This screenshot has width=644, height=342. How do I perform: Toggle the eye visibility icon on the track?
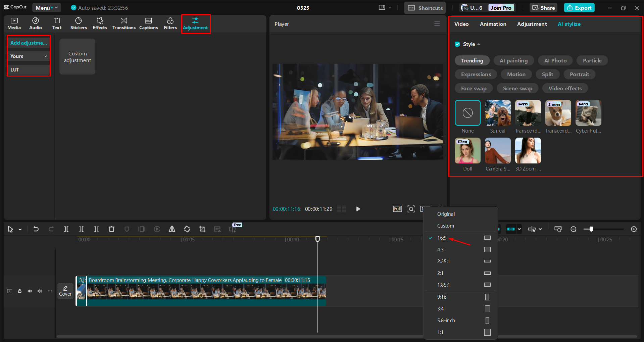coord(30,291)
